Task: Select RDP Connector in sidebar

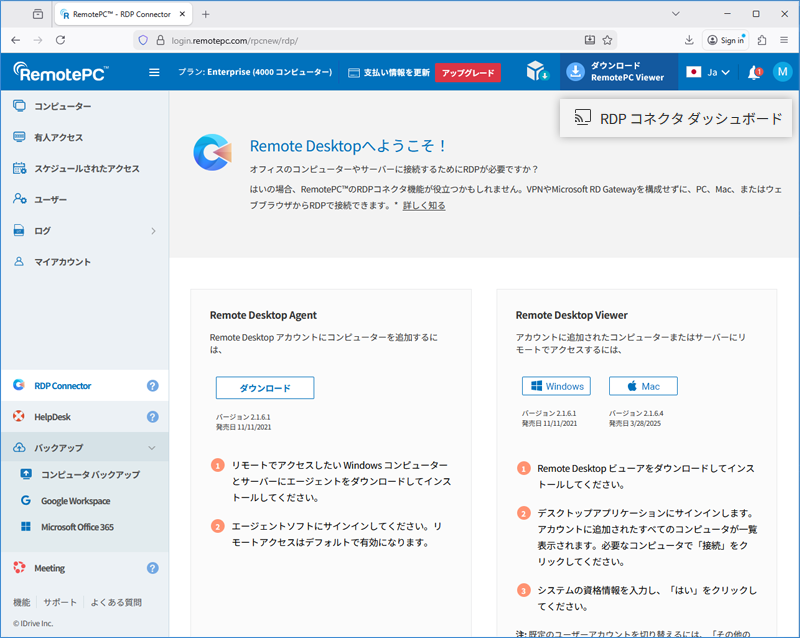Action: point(85,386)
